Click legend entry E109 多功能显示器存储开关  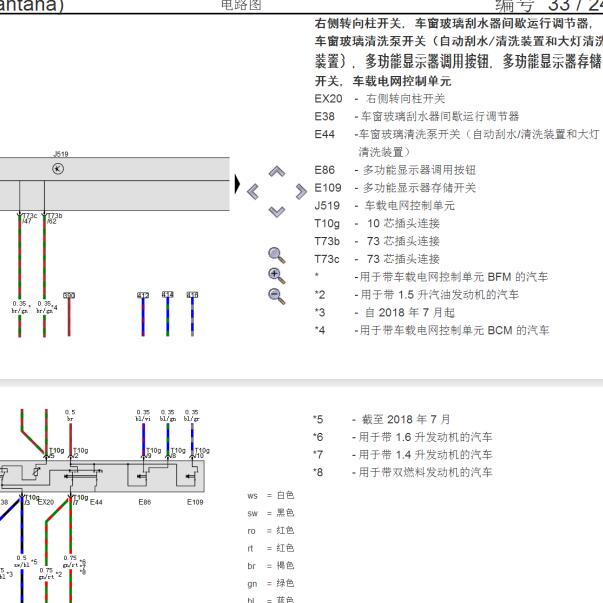395,188
